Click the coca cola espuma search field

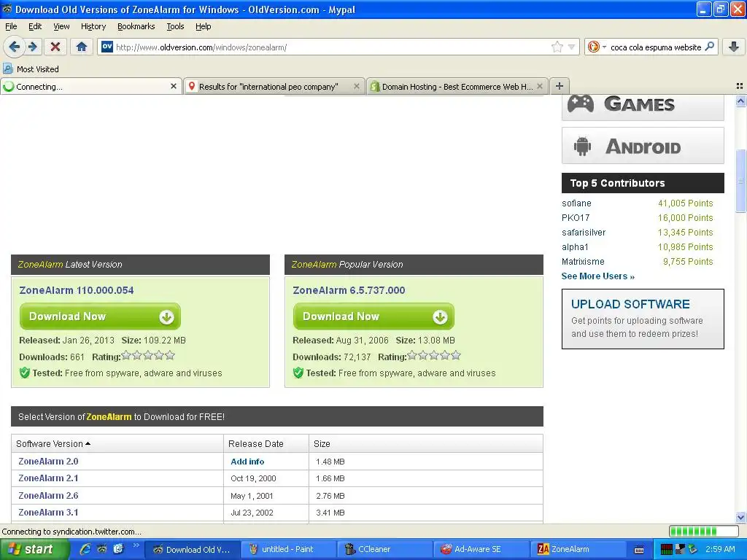tap(656, 47)
